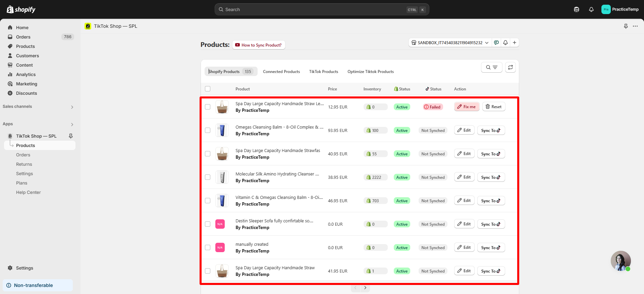Click the plus icon to add a shop
This screenshot has width=644, height=294.
point(515,43)
